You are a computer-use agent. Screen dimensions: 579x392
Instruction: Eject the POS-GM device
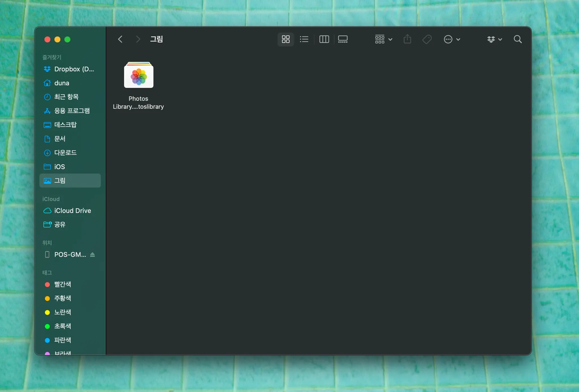(92, 255)
